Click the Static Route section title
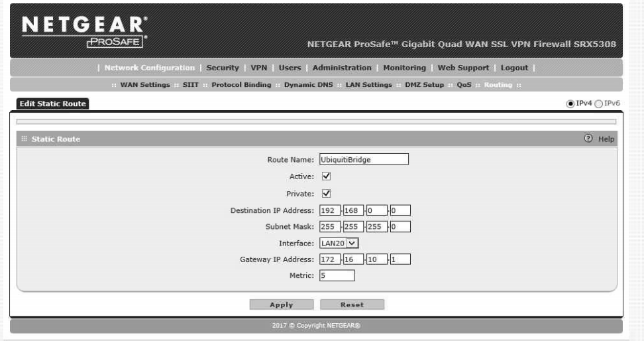Viewport: 644px width, 341px height. [56, 139]
